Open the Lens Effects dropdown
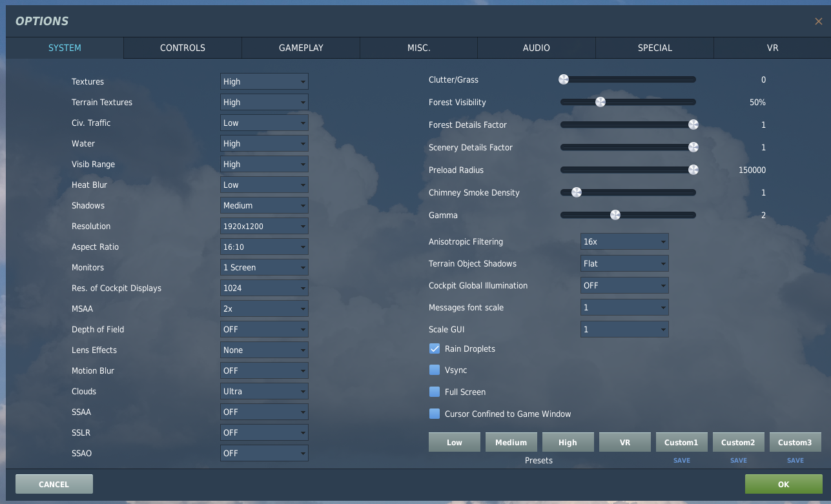The height and width of the screenshot is (504, 831). click(264, 350)
